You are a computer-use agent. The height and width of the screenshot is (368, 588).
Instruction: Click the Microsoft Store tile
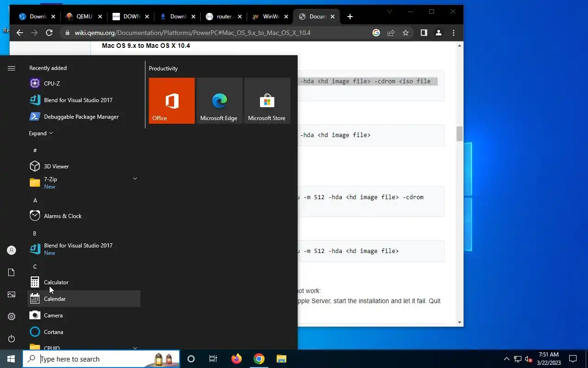(x=267, y=101)
